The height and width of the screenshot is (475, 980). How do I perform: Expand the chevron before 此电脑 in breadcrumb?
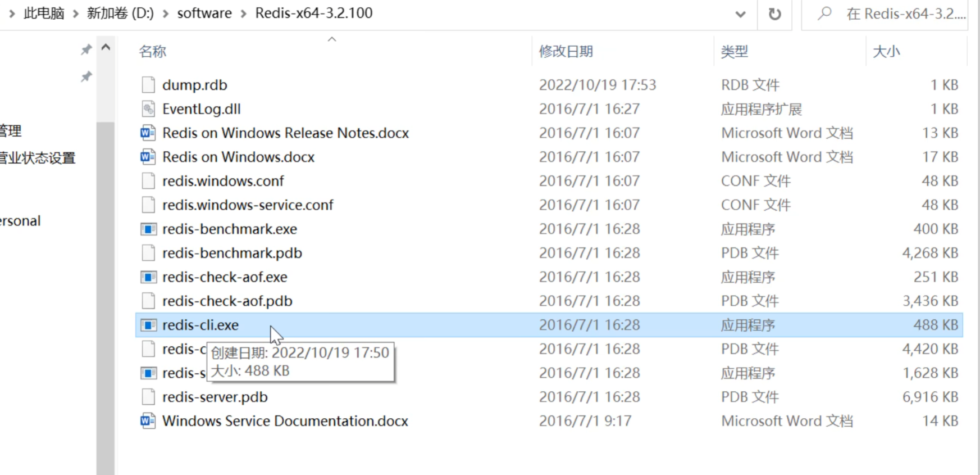coord(12,13)
